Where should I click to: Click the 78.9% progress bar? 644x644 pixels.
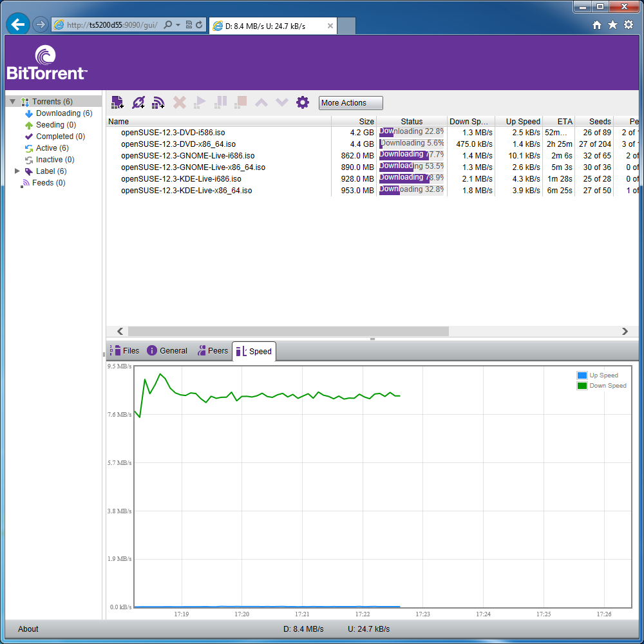coord(411,178)
